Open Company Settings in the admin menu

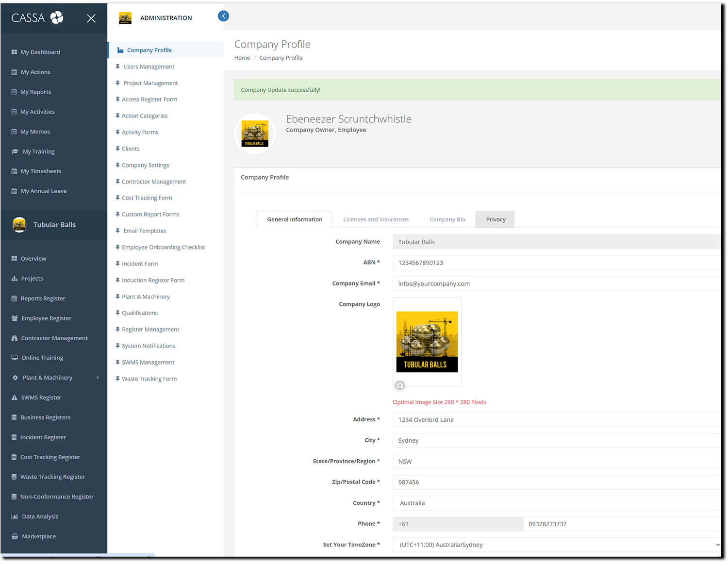(146, 166)
